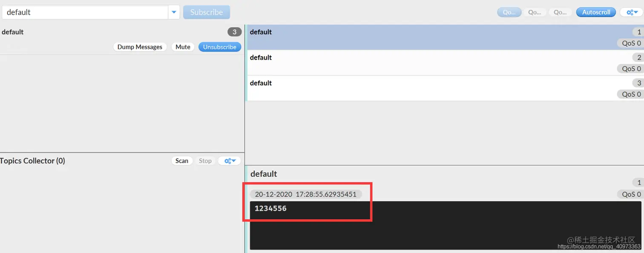This screenshot has height=253, width=644.
Task: Click into the subscribe topic field showing default
Action: [x=85, y=12]
